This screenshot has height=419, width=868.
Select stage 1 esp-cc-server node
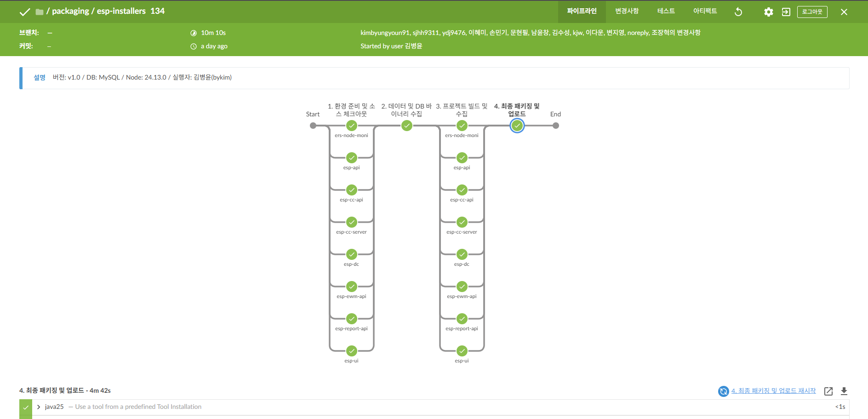click(352, 222)
